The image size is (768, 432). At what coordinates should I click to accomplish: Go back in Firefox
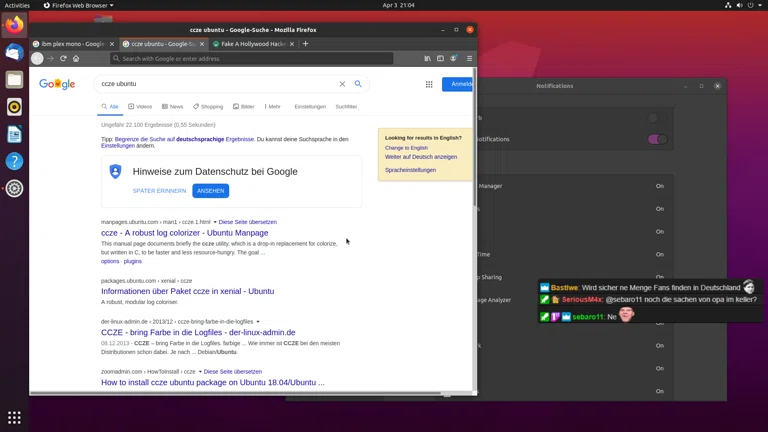pos(37,58)
